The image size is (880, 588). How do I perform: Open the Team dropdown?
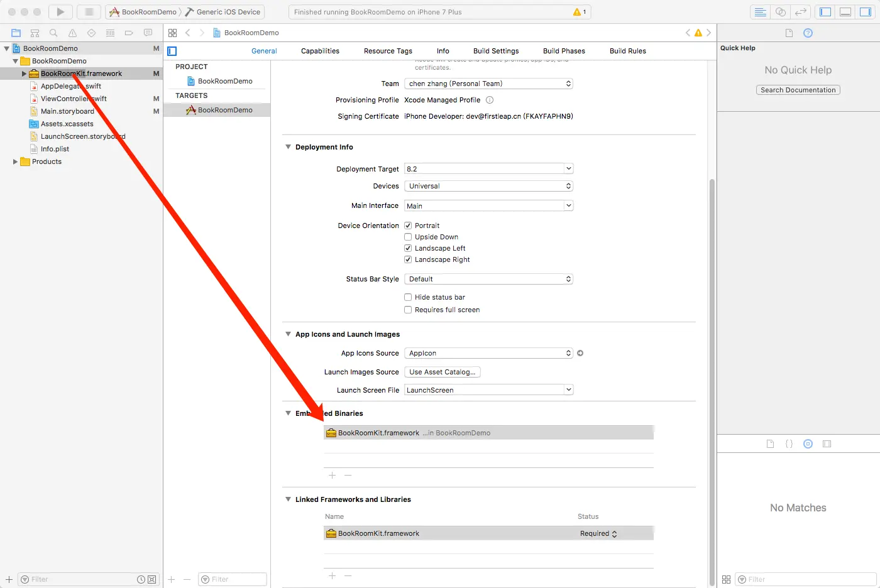(488, 84)
